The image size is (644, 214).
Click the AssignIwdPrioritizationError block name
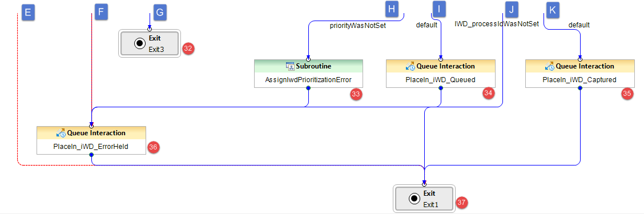[x=308, y=80]
